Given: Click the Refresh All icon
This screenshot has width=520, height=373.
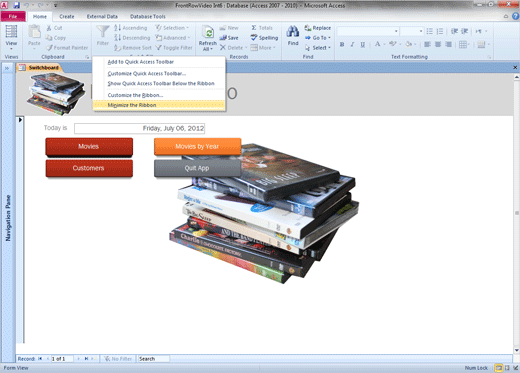Looking at the screenshot, I should click(x=208, y=33).
